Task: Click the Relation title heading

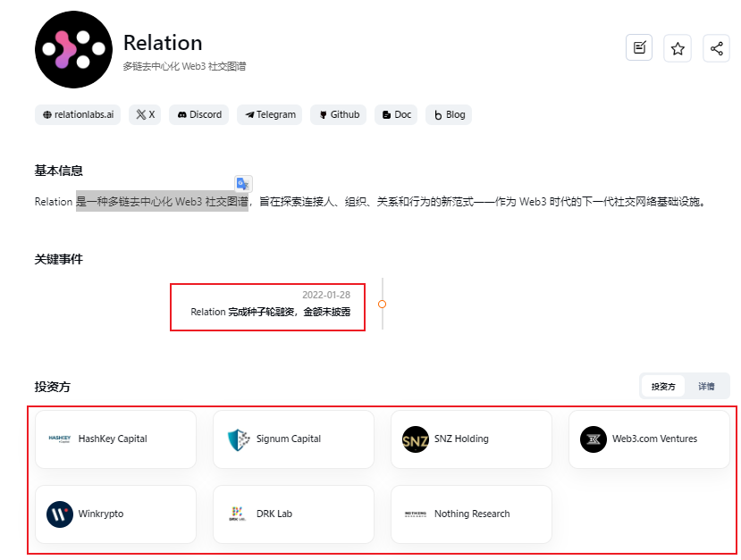Action: [163, 43]
